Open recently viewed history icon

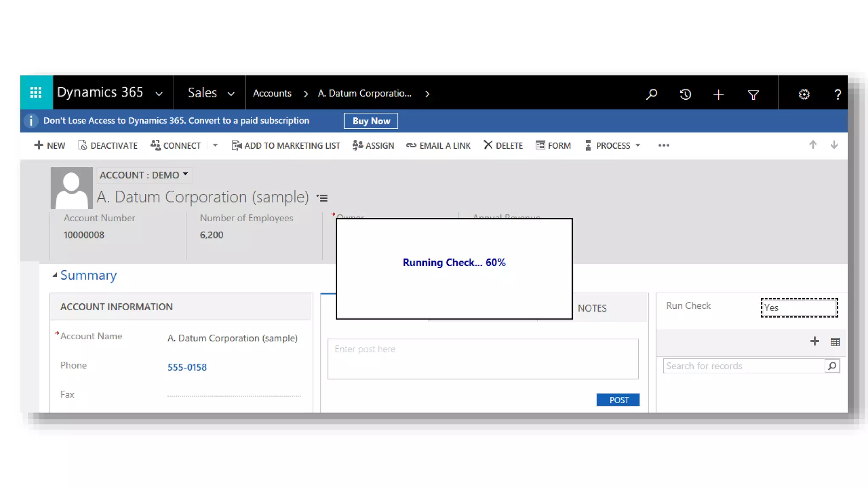tap(685, 94)
